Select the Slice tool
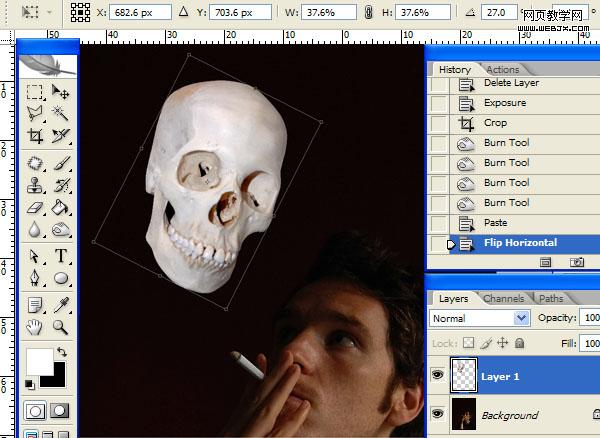The image size is (600, 438). pyautogui.click(x=60, y=135)
